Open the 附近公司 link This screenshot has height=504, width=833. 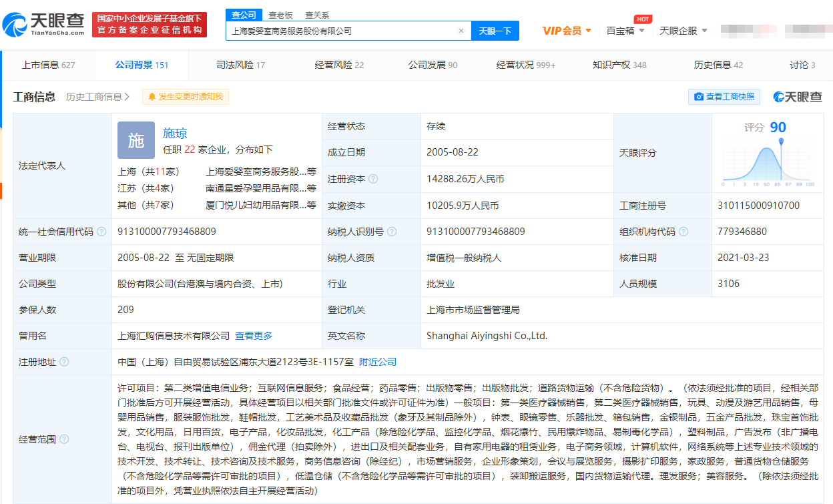tap(378, 362)
